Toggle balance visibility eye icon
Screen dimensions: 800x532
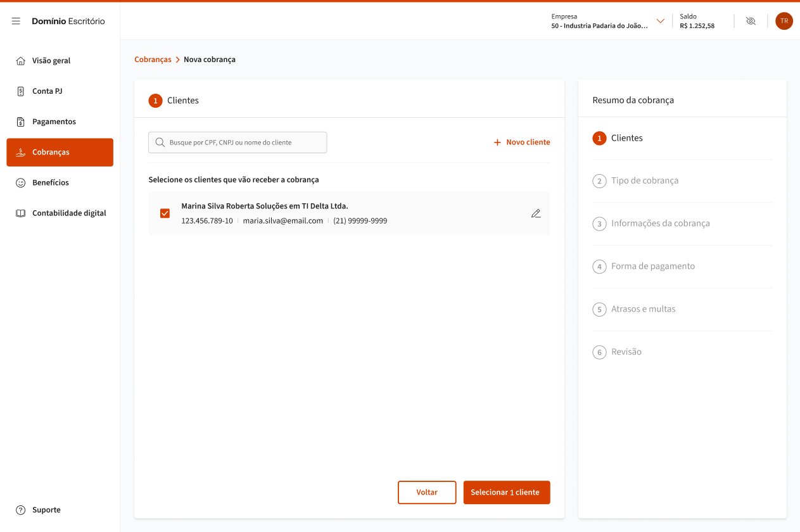751,21
